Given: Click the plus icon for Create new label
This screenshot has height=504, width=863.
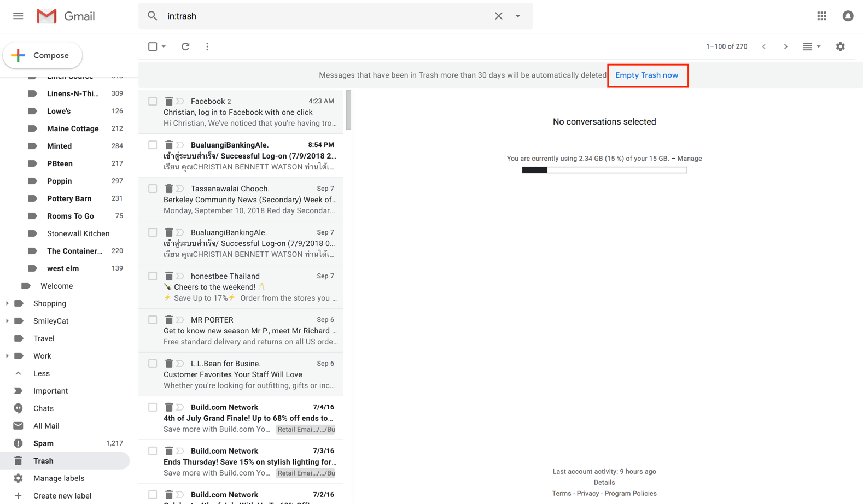Looking at the screenshot, I should pos(18,496).
